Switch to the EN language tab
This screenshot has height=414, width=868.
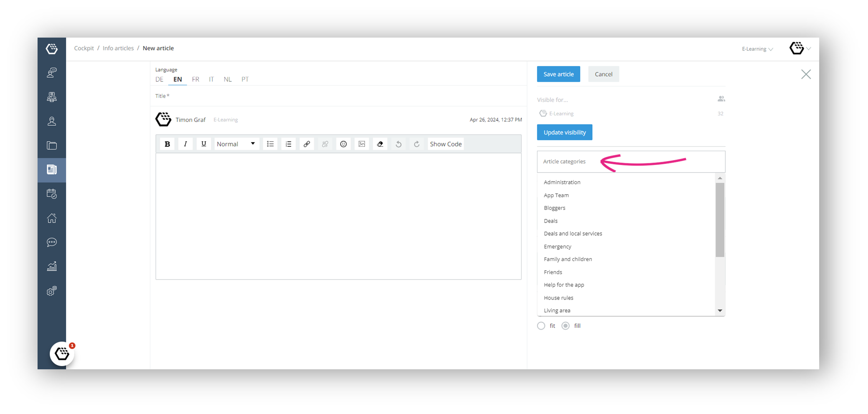coord(178,79)
